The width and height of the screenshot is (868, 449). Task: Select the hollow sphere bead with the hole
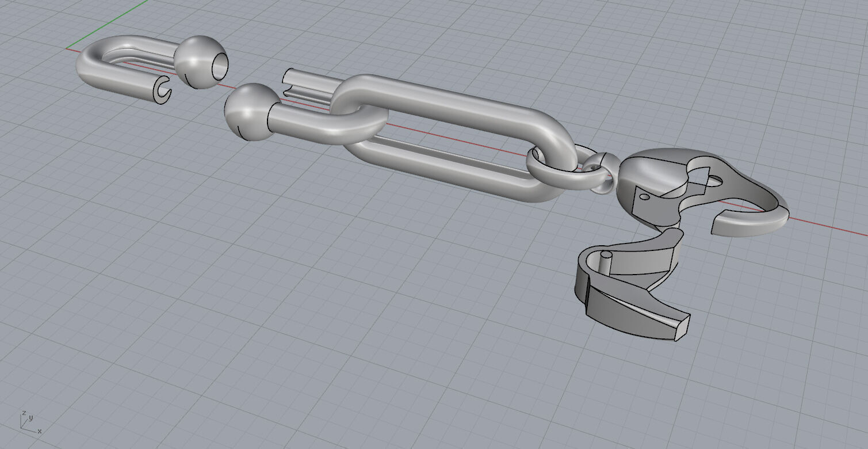pos(201,62)
